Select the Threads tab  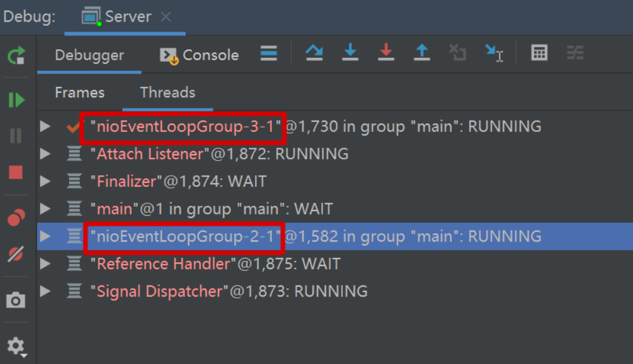(x=168, y=93)
